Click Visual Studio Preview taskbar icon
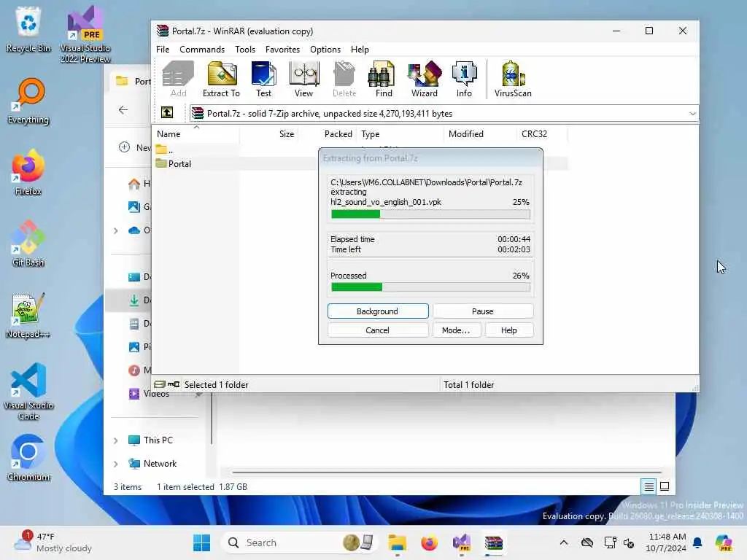 click(461, 542)
